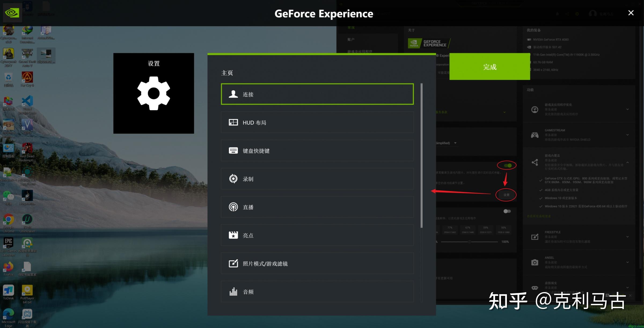Click the FREESTYLE filter icon
Screen dimensions: 644x328
pos(535,237)
